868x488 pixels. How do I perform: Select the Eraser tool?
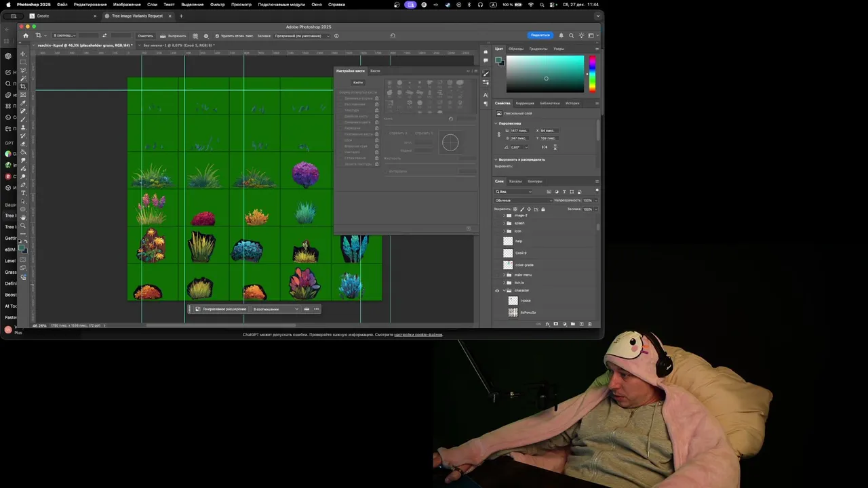23,144
